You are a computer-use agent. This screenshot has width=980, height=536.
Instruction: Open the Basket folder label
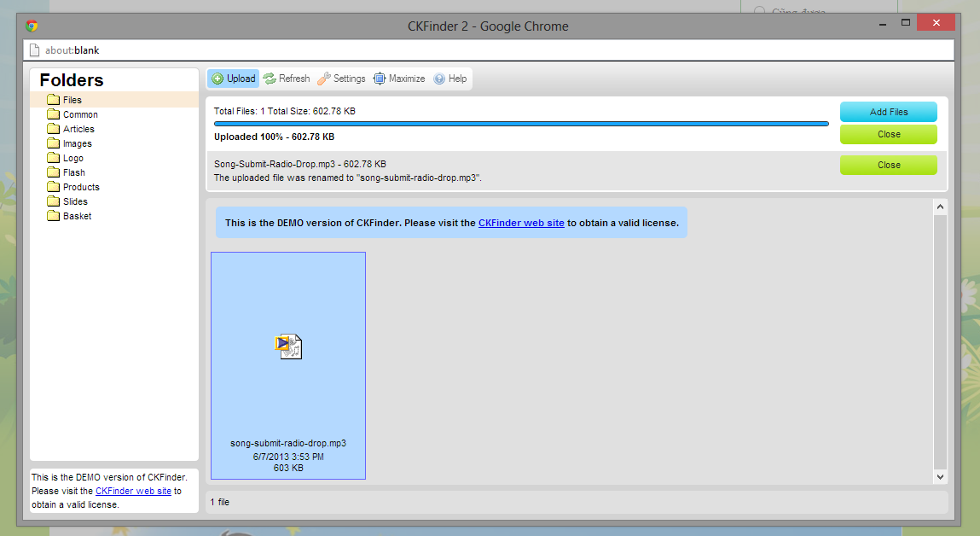pos(78,216)
